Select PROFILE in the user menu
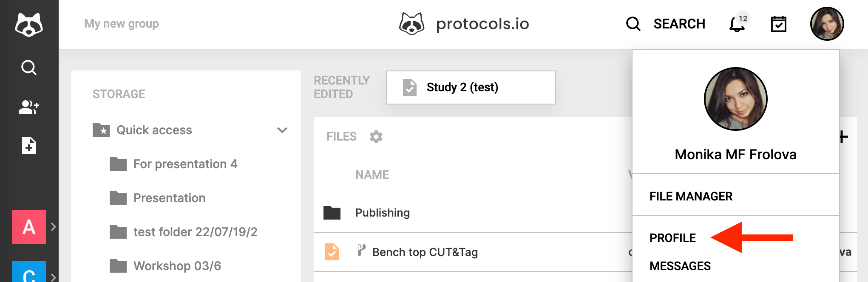This screenshot has height=282, width=868. tap(672, 238)
